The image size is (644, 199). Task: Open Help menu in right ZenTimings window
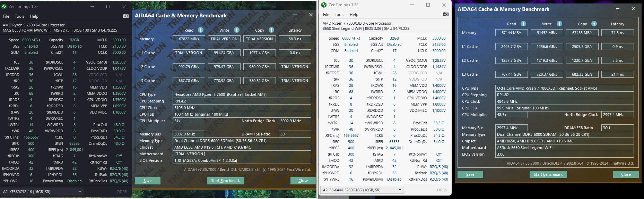pos(354,14)
